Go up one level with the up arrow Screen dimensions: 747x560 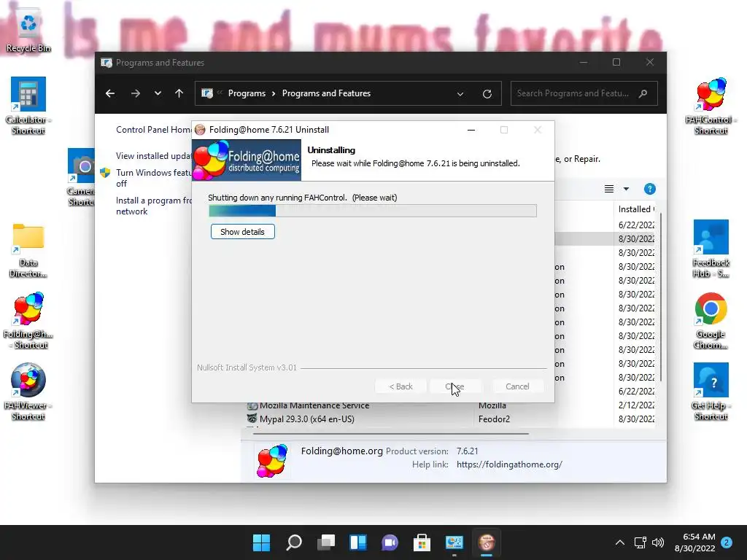(179, 93)
